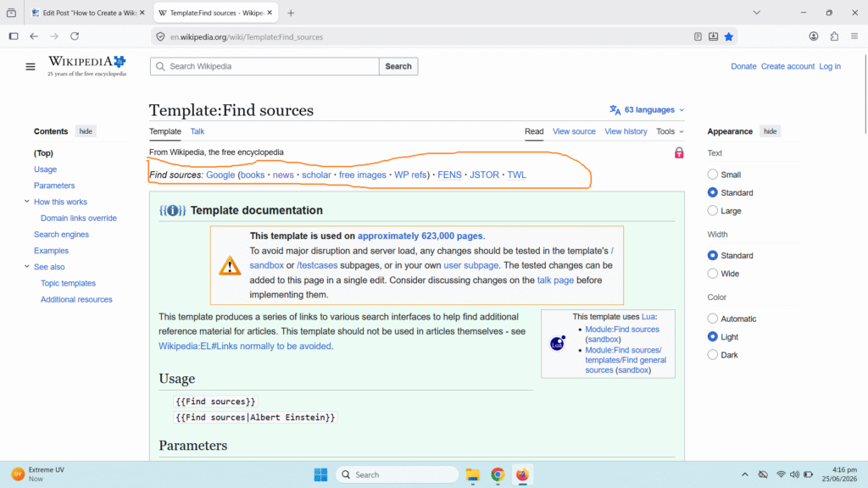The width and height of the screenshot is (868, 488).
Task: Click the browser forward arrow
Action: (54, 36)
